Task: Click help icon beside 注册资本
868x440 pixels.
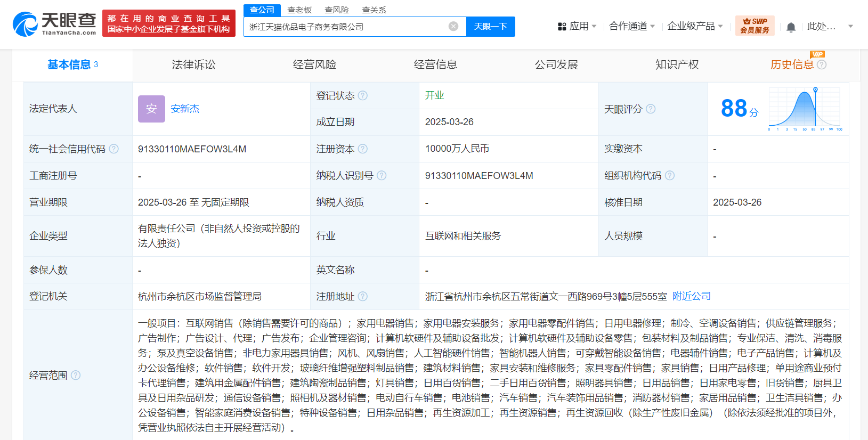Action: click(x=363, y=149)
